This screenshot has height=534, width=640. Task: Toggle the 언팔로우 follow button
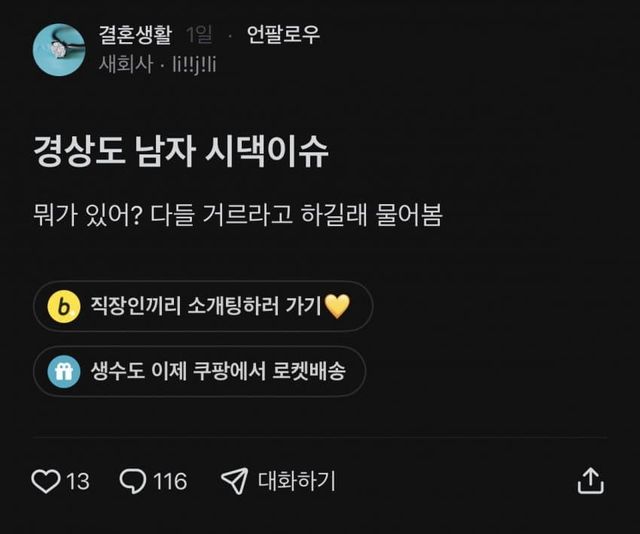pyautogui.click(x=283, y=35)
